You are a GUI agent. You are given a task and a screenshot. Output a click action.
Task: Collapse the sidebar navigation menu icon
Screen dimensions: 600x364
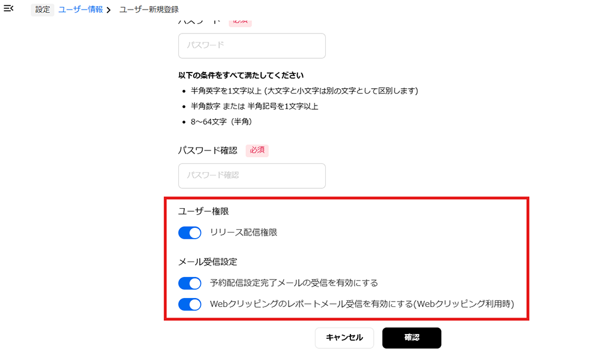click(x=8, y=9)
